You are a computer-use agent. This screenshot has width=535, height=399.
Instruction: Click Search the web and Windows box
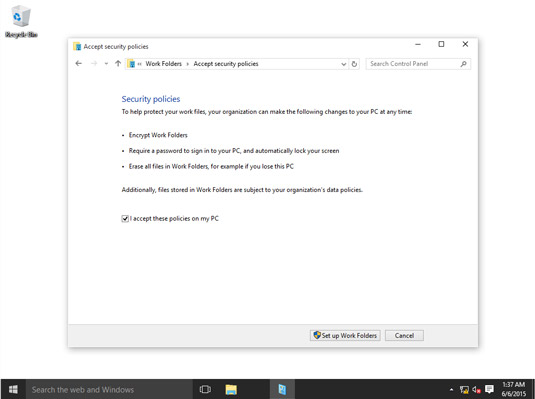point(109,389)
